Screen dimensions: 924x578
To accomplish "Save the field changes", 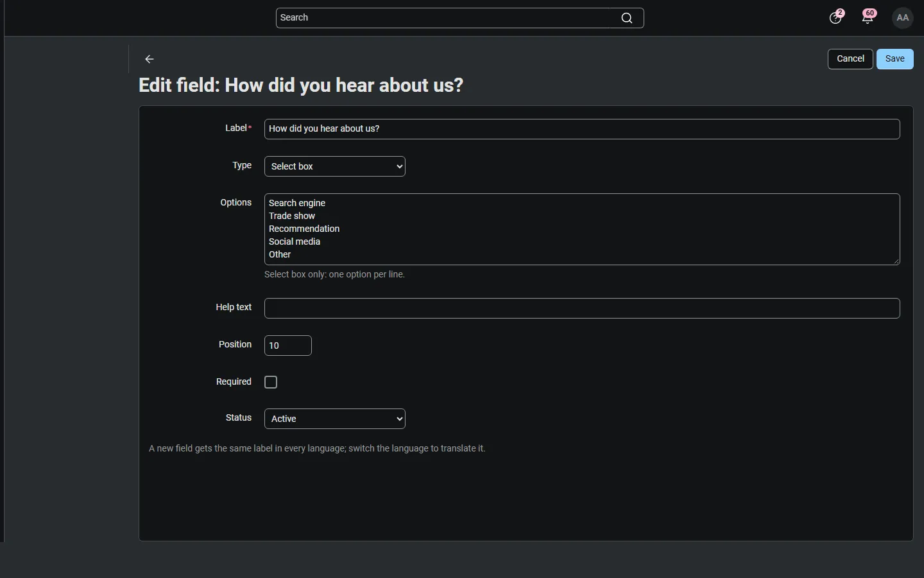I will (895, 59).
